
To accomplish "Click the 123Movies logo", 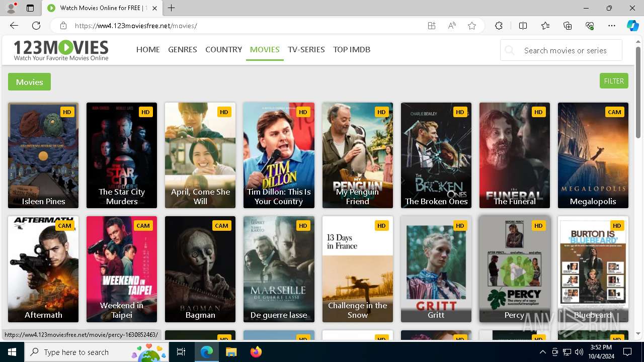I will point(61,50).
